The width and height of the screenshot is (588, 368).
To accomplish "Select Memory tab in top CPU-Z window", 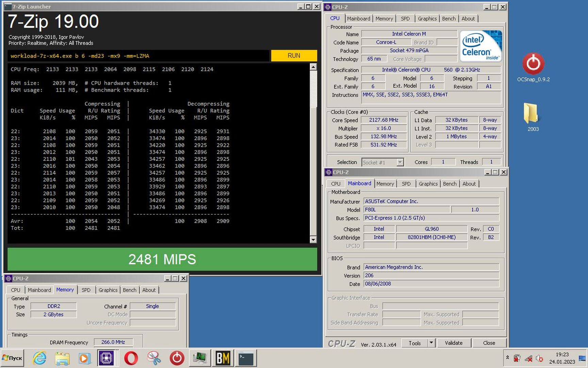I will point(384,19).
